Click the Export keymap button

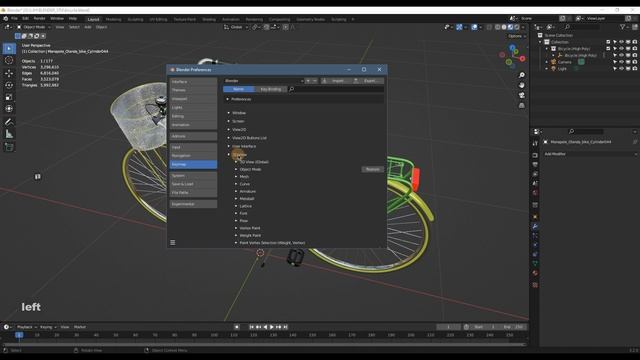click(367, 81)
